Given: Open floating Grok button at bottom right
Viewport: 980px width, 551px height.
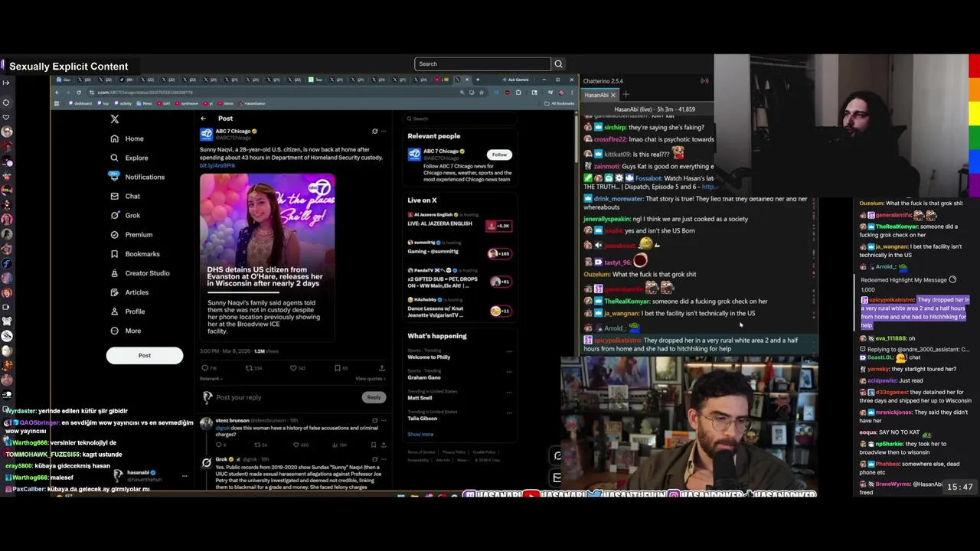Looking at the screenshot, I should [557, 456].
